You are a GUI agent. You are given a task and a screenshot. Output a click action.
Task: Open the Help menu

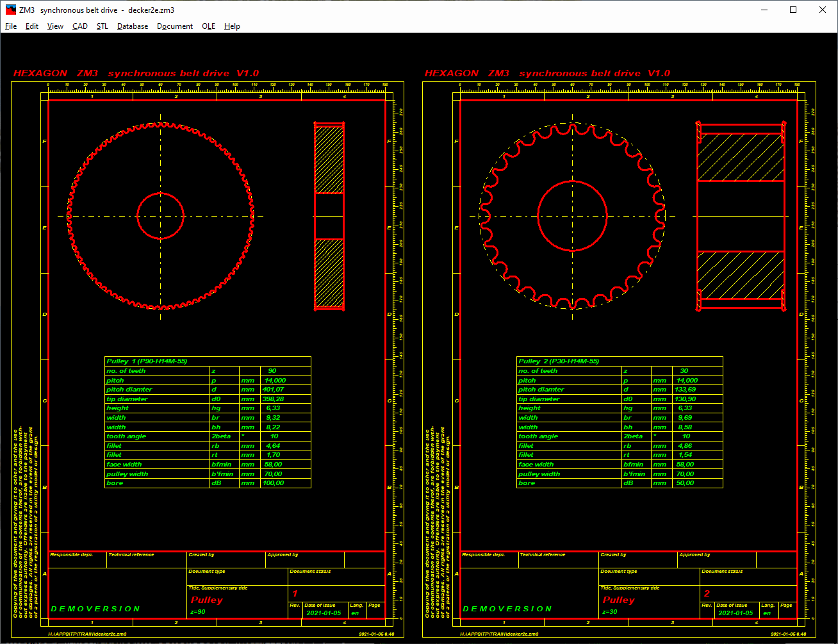point(232,26)
